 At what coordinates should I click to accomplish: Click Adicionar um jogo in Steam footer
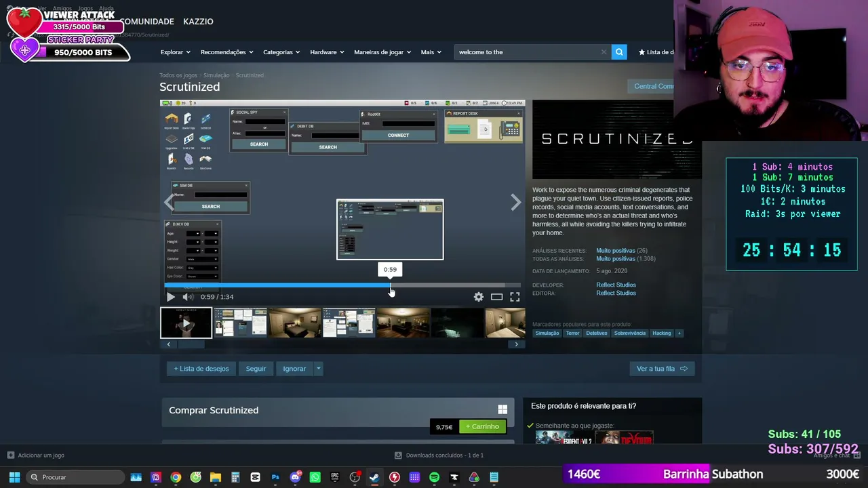[x=36, y=455]
